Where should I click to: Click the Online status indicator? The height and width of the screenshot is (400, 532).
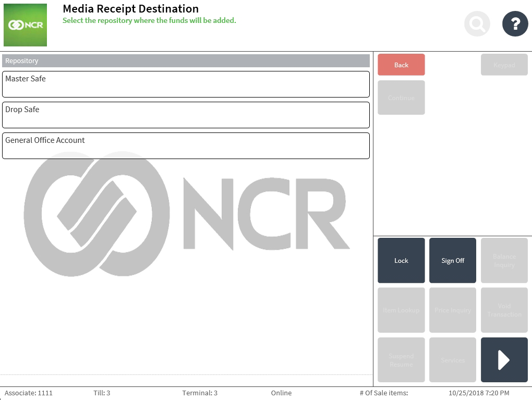click(281, 393)
